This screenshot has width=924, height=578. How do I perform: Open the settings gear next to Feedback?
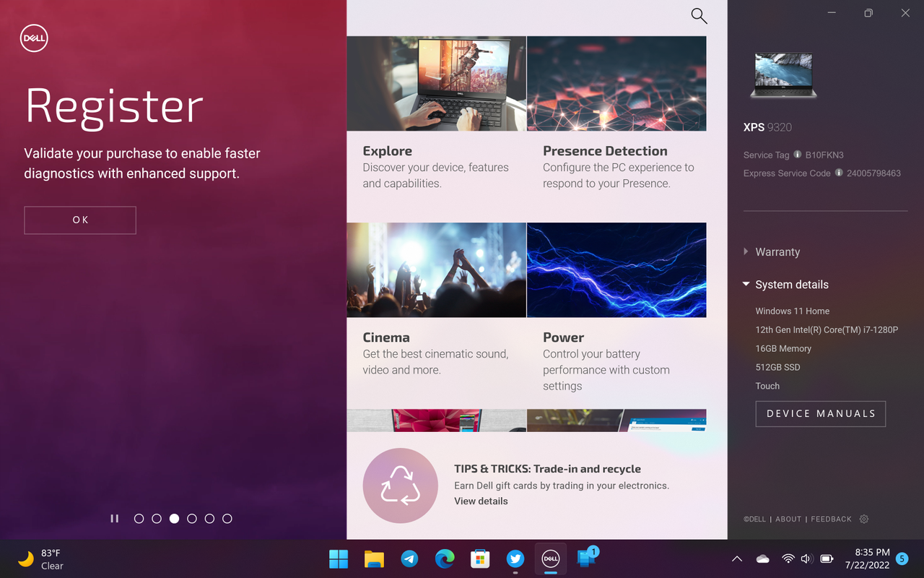point(864,519)
